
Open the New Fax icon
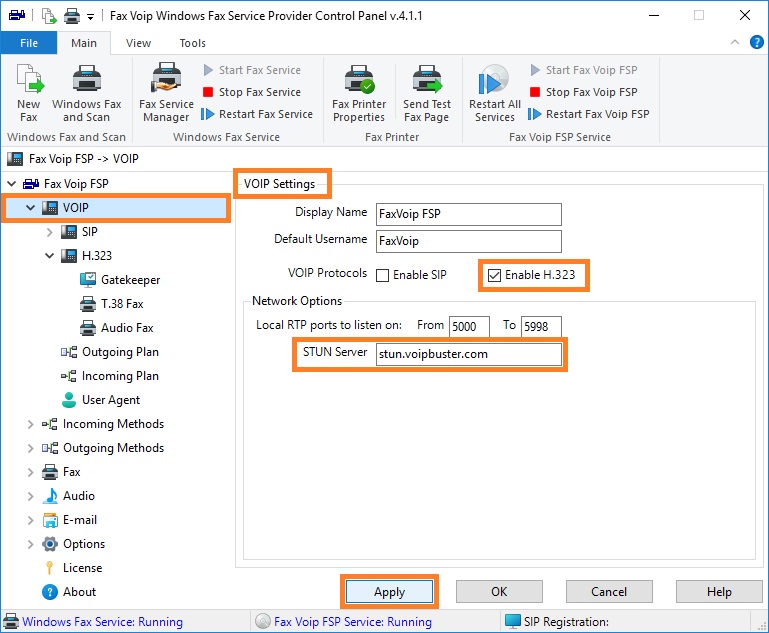29,93
